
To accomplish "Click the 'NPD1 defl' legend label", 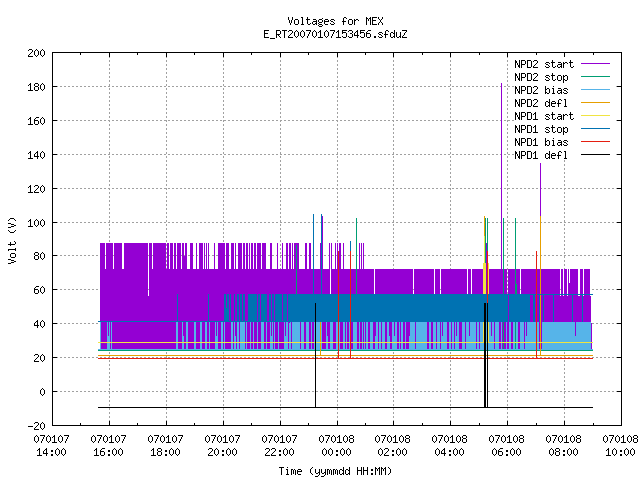I will 541,156.
